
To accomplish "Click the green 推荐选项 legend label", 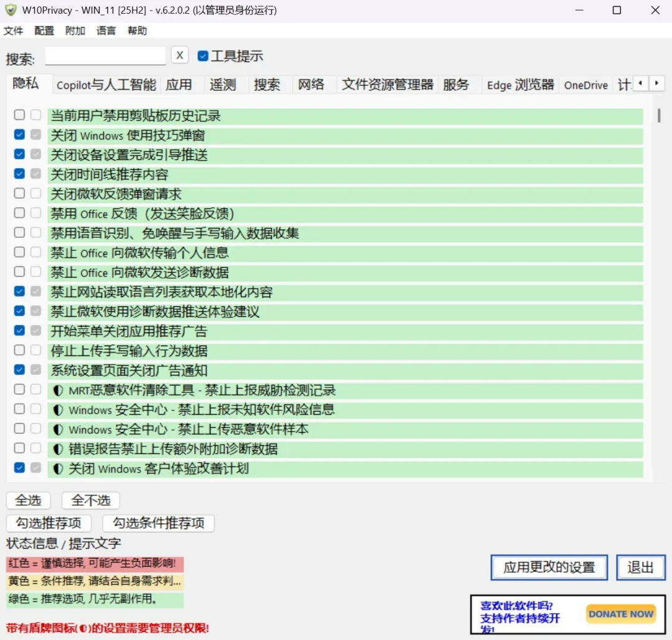I will 95,600.
